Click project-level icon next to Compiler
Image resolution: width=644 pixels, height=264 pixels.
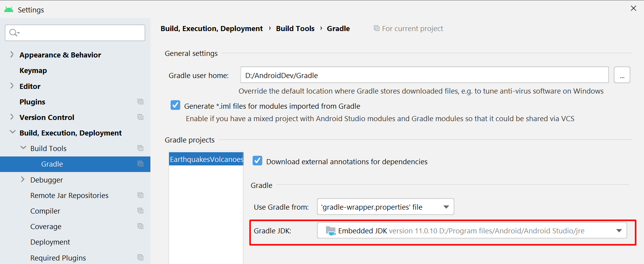[x=140, y=211]
